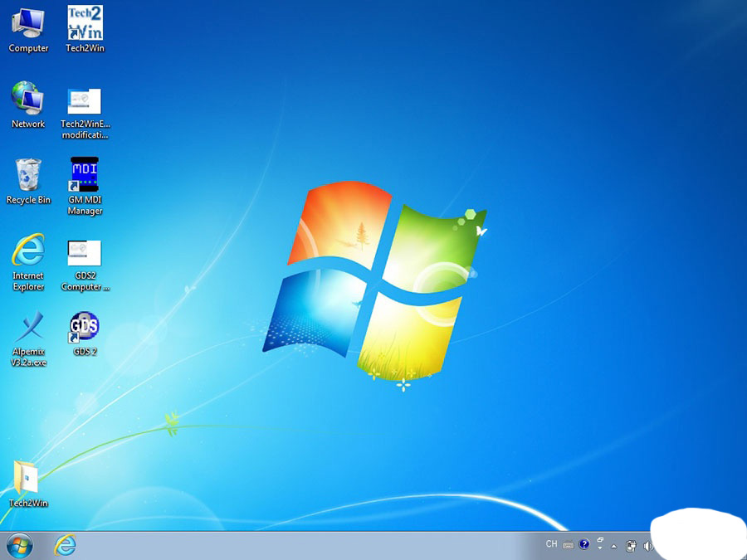This screenshot has width=747, height=560.
Task: Select the Tech2WinE... modificati... file icon
Action: click(x=85, y=114)
